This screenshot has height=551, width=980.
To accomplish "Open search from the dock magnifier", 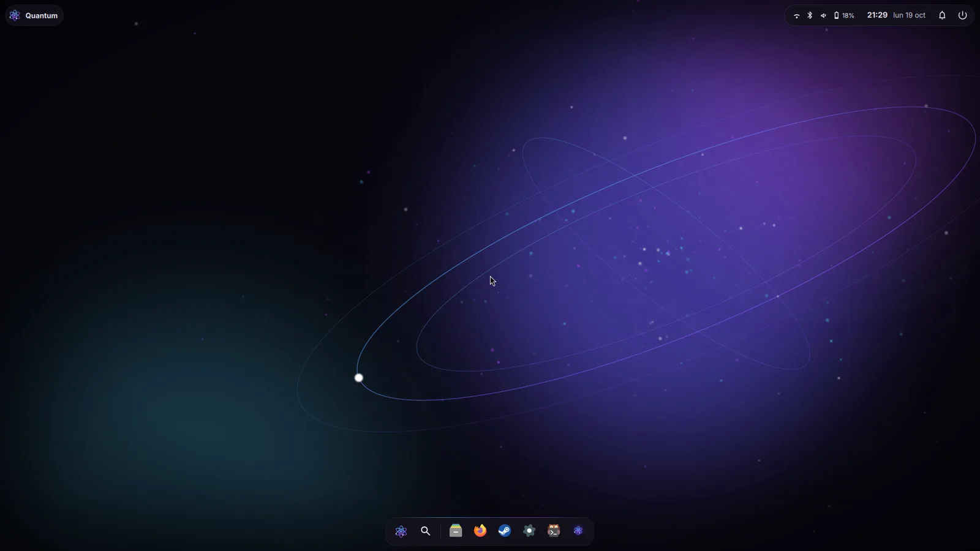I will click(426, 531).
